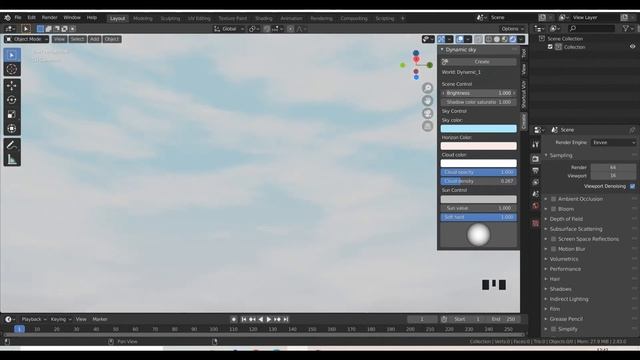Viewport: 640px width, 360px height.
Task: Select the Measure tool
Action: coord(12,159)
